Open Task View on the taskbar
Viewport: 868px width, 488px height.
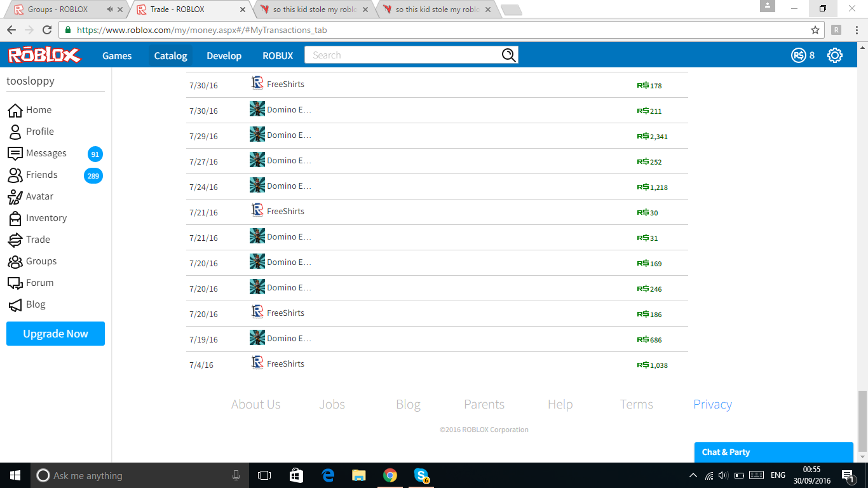click(264, 475)
